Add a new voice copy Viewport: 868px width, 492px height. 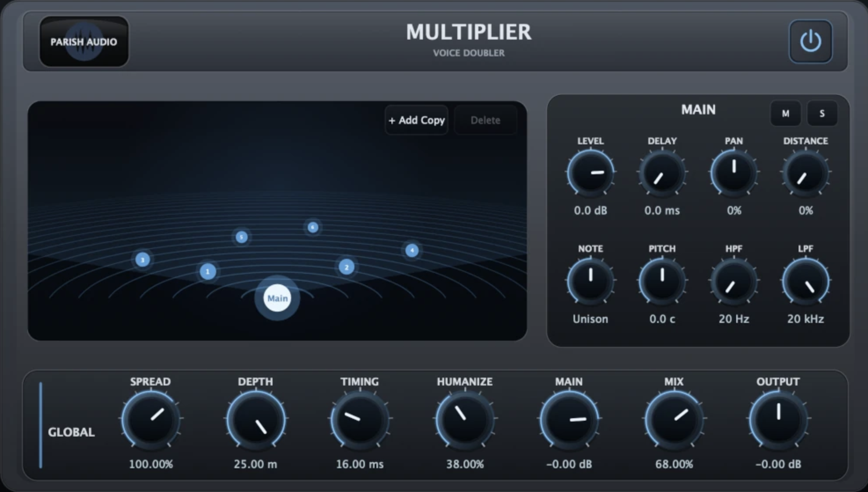416,120
